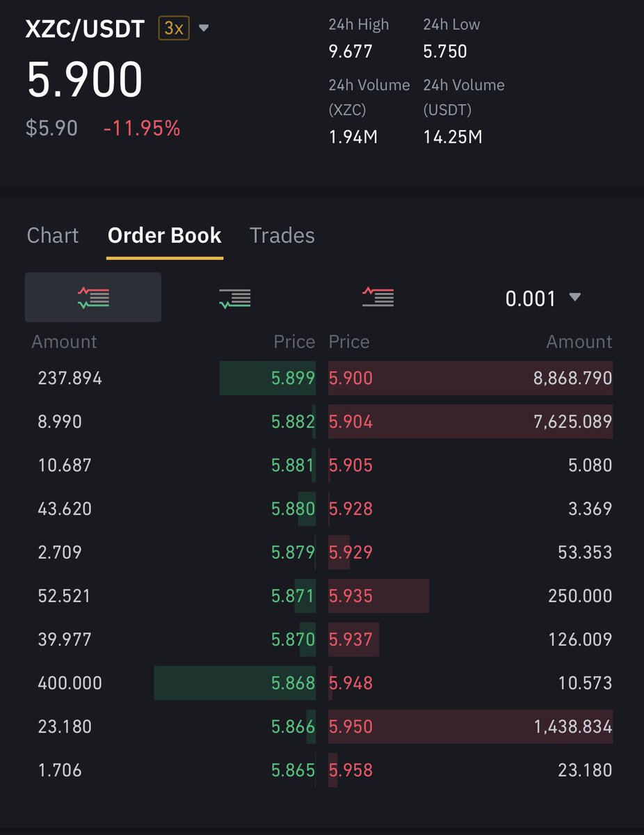Image resolution: width=644 pixels, height=835 pixels.
Task: Tap ask amount 8,868.790
Action: click(x=573, y=379)
